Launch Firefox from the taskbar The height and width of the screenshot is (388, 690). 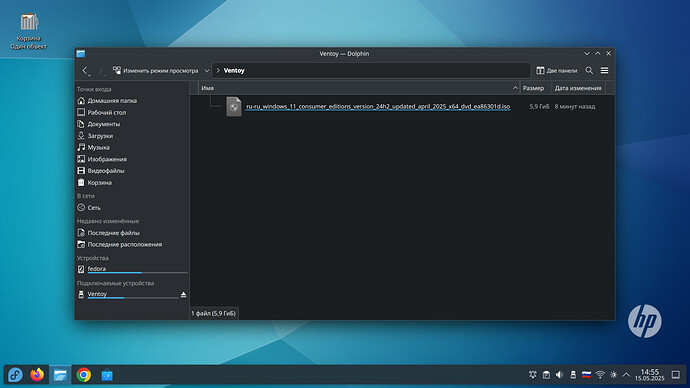click(37, 375)
